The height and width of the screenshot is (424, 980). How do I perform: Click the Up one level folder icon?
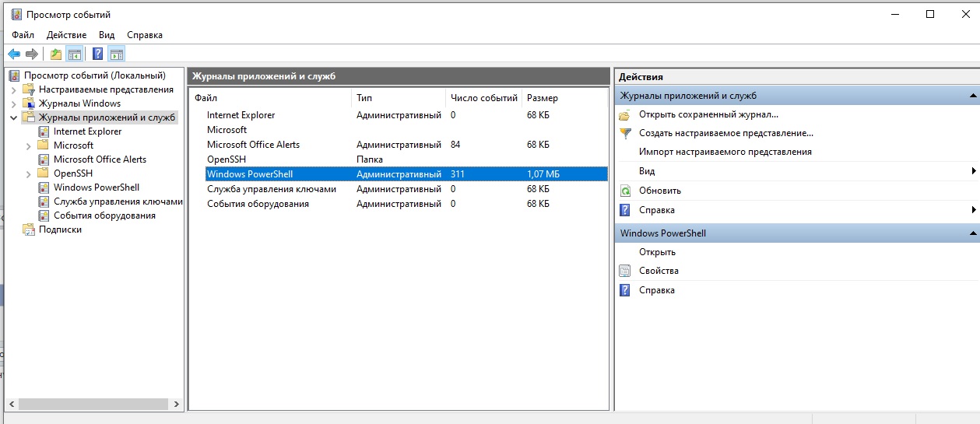(55, 54)
